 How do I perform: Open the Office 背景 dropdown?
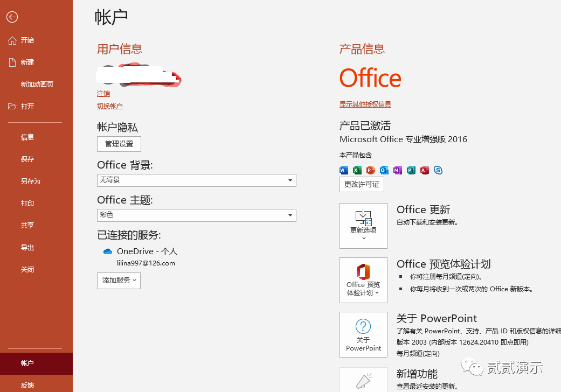pyautogui.click(x=196, y=180)
